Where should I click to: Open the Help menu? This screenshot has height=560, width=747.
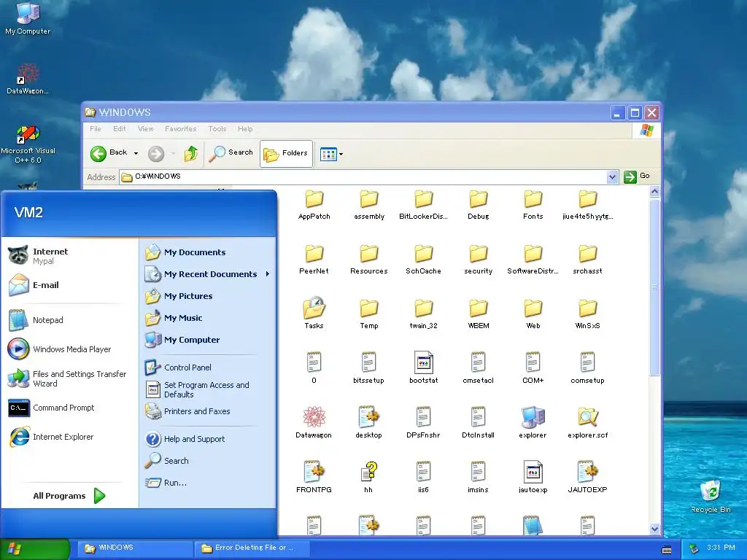pos(245,129)
